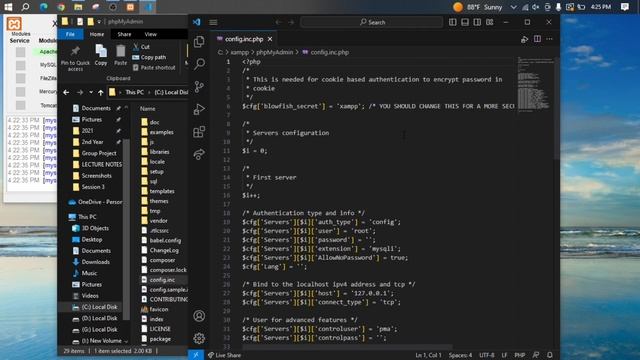Click the remote window status bar icon
This screenshot has height=360, width=640.
pos(196,355)
